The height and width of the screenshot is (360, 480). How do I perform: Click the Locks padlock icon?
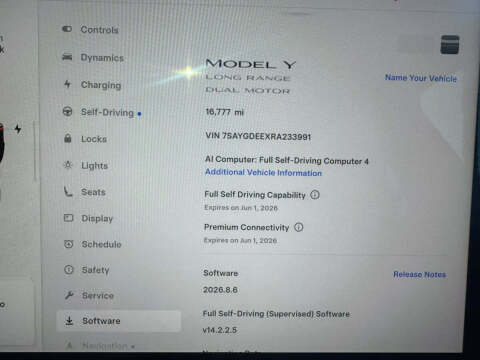[x=68, y=138]
